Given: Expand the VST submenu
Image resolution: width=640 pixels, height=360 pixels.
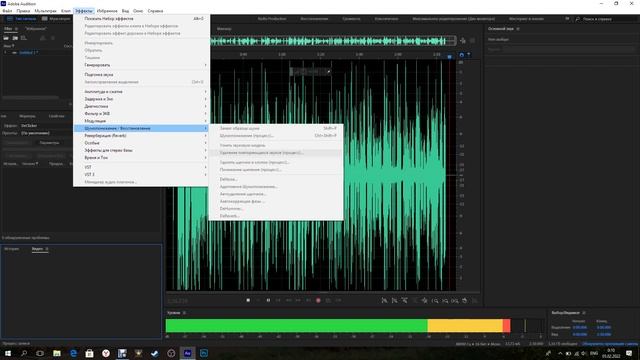Looking at the screenshot, I should (141, 167).
